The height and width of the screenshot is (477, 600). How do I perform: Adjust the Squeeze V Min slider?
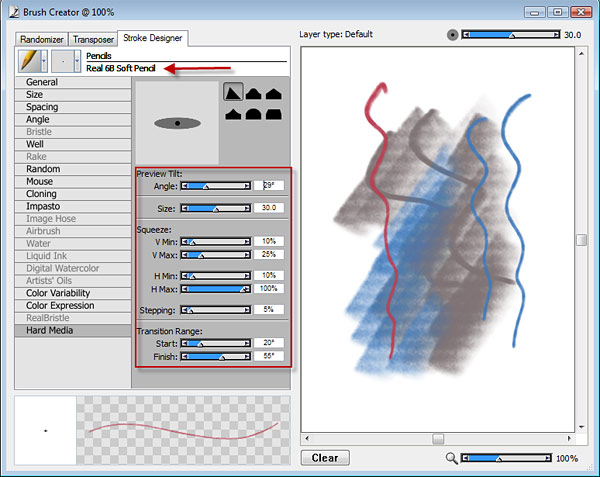point(216,242)
